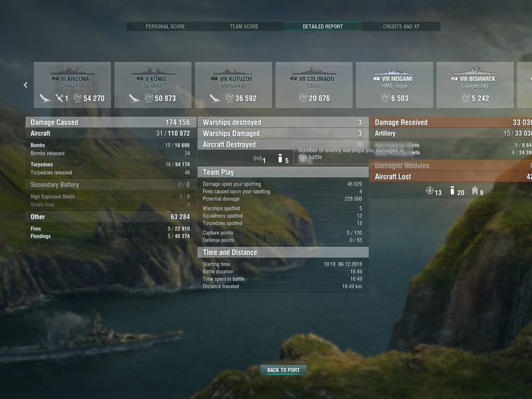Viewport: 532px width, 399px height.
Task: Click the Aircraft Lost header
Action: [x=451, y=176]
